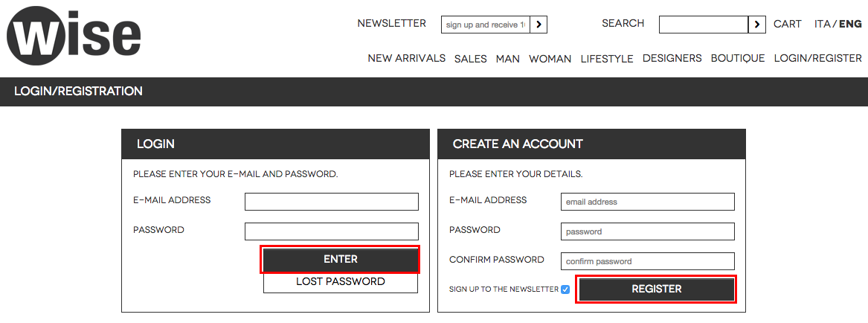Viewport: 868px width, 323px height.
Task: Open the Sales menu item
Action: coord(471,59)
